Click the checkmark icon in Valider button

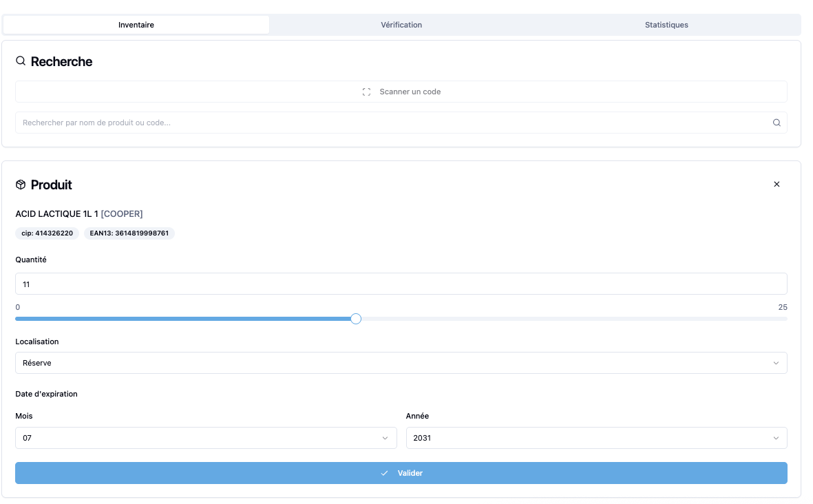pos(385,473)
